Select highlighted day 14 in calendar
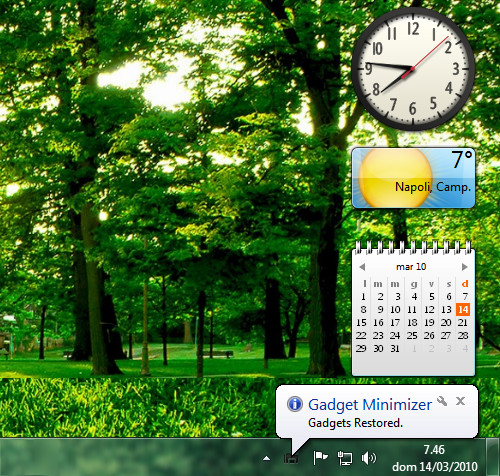Screen dimensions: 500x476 (463, 309)
